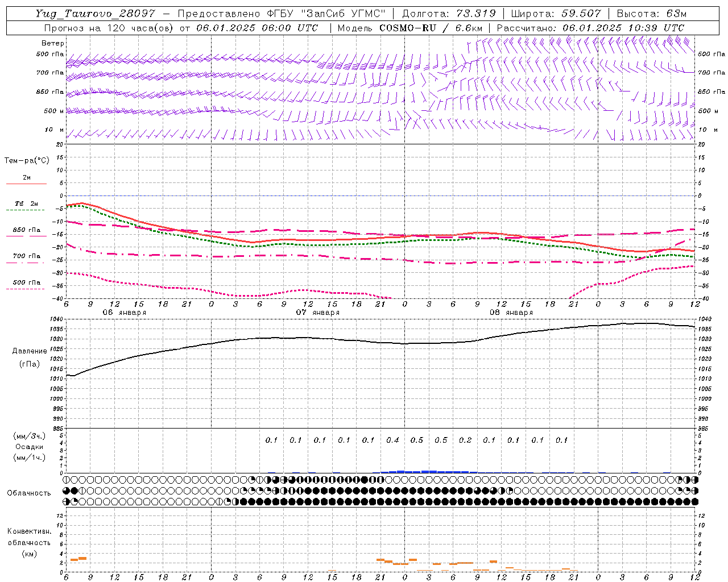Click the station title Yug_Taurovo_28097
This screenshot has width=728, height=582.
(95, 14)
